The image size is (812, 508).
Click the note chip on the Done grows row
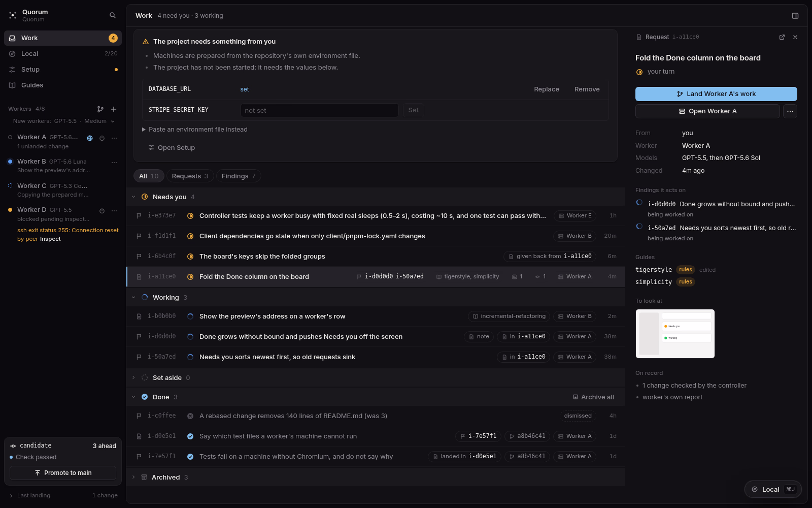pyautogui.click(x=479, y=337)
